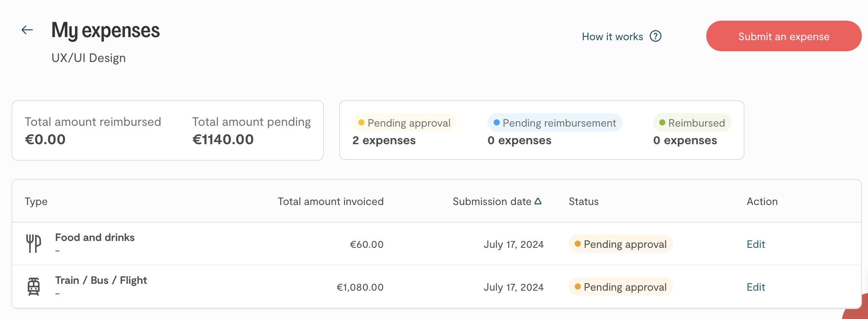The height and width of the screenshot is (319, 868).
Task: Click the Total amount invoiced column header
Action: pyautogui.click(x=330, y=202)
